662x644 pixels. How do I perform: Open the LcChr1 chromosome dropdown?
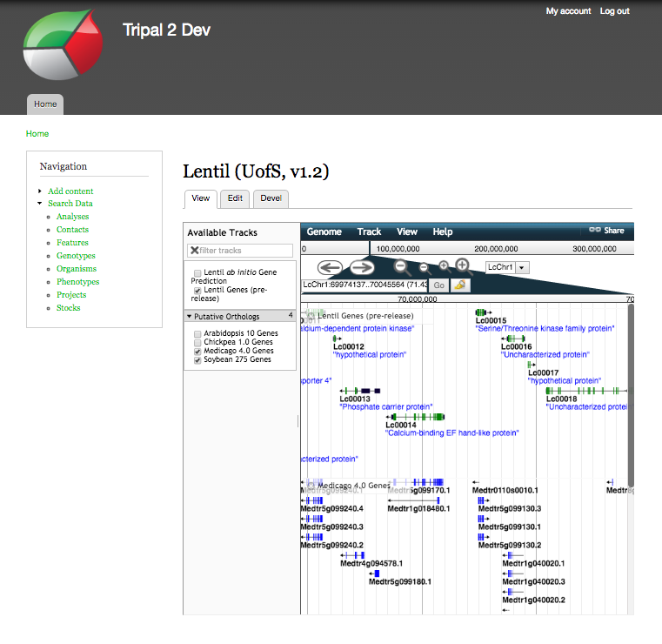522,268
